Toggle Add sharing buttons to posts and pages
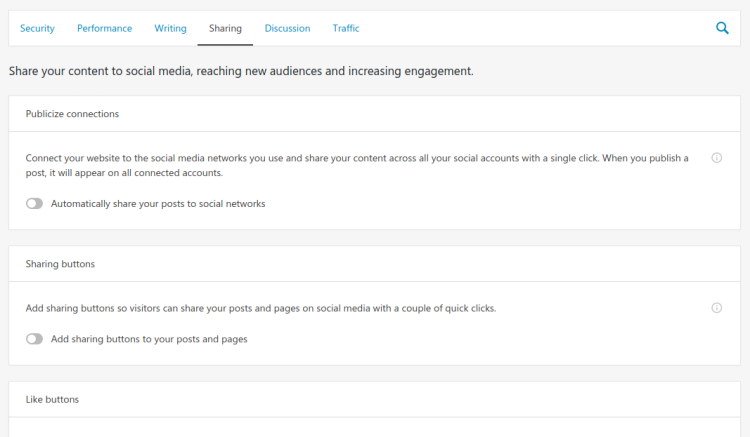This screenshot has height=437, width=750. [x=34, y=339]
